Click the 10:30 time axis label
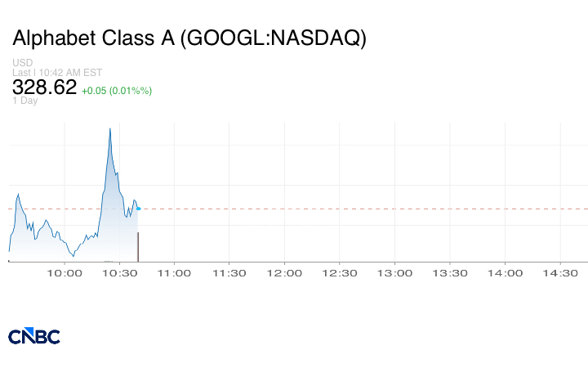The width and height of the screenshot is (588, 368). 119,273
